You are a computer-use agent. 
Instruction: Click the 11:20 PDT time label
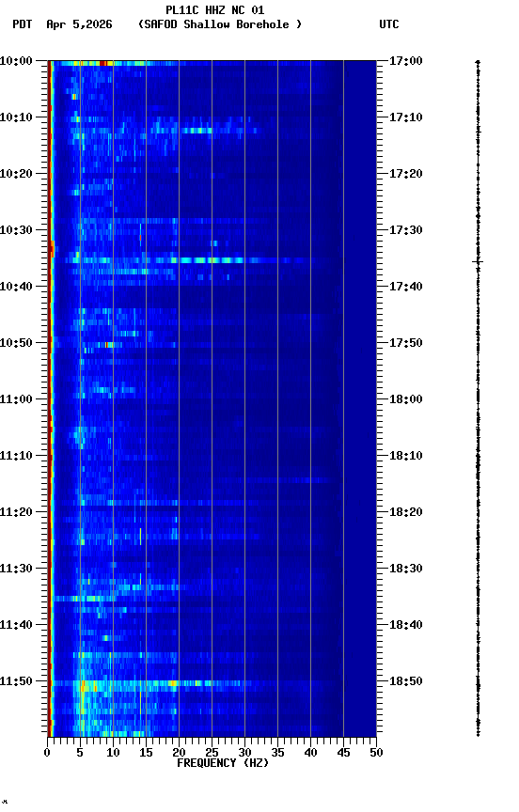[x=16, y=512]
